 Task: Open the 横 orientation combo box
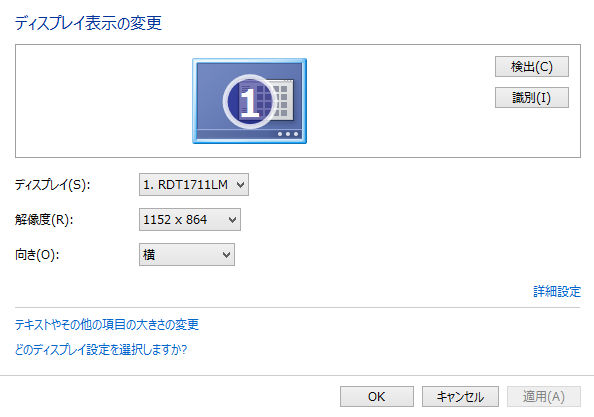click(x=187, y=255)
